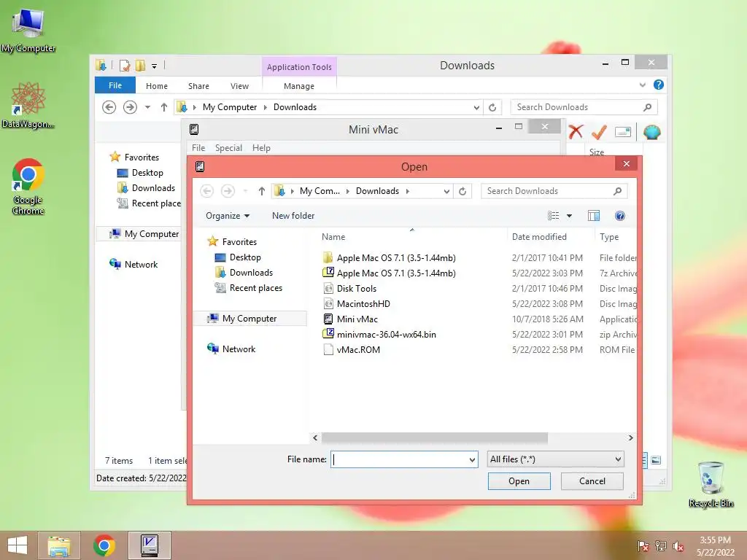Open the Mini vMac File menu
Viewport: 747px width, 560px height.
198,147
